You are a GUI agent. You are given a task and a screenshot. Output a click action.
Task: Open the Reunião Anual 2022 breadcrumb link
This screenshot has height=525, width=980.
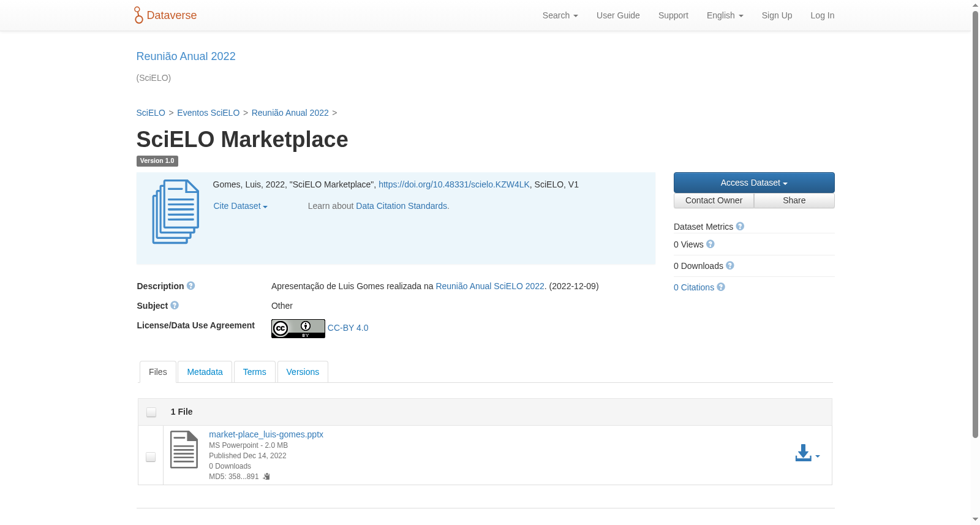click(x=290, y=113)
